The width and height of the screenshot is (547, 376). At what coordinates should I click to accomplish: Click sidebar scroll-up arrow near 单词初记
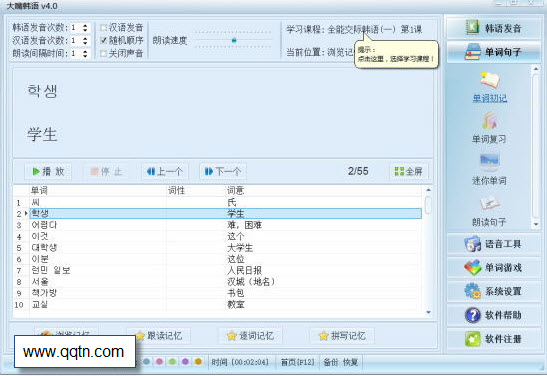click(x=536, y=69)
